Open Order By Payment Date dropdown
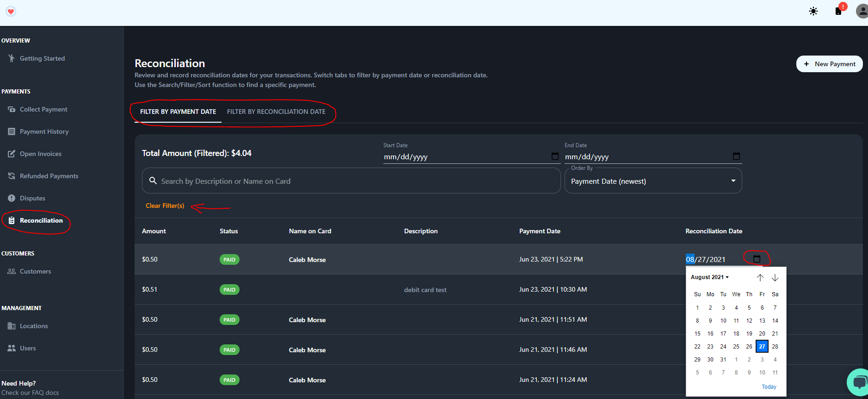The image size is (868, 399). (x=653, y=181)
